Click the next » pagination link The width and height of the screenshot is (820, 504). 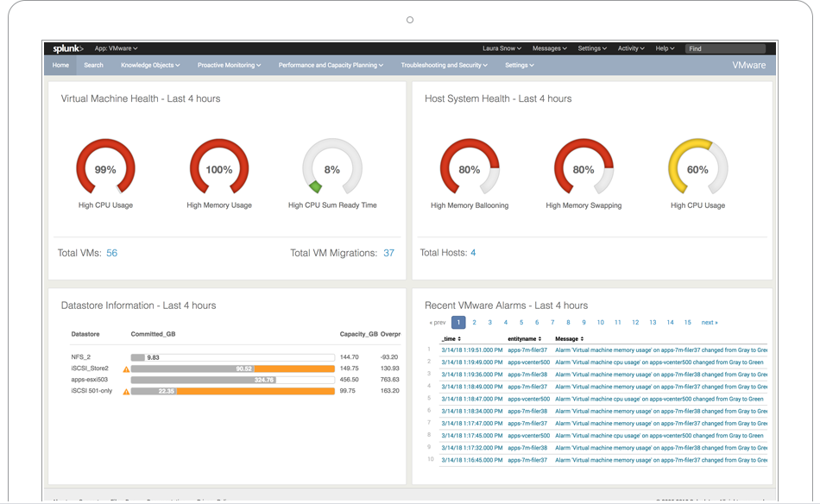point(710,323)
